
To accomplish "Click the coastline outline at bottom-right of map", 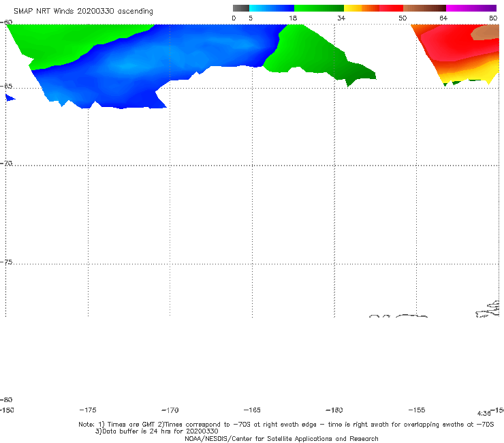I will point(488,309).
